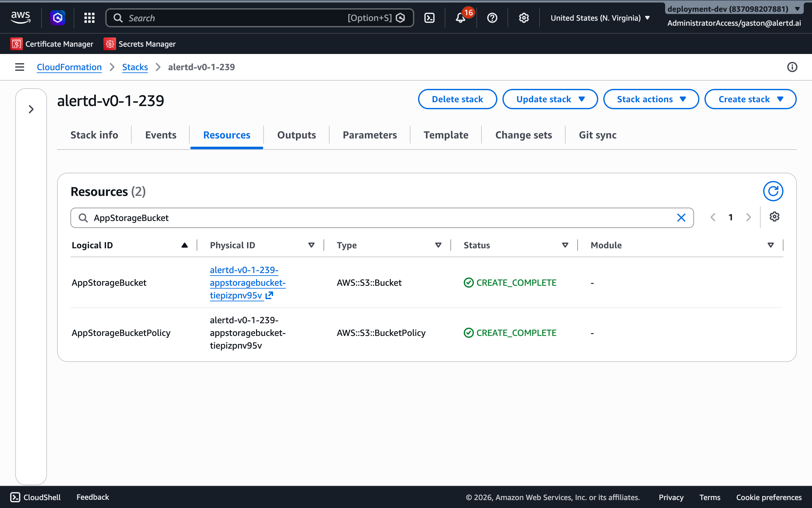Launch CloudShell from the top bar icon
This screenshot has height=508, width=812.
coord(429,18)
